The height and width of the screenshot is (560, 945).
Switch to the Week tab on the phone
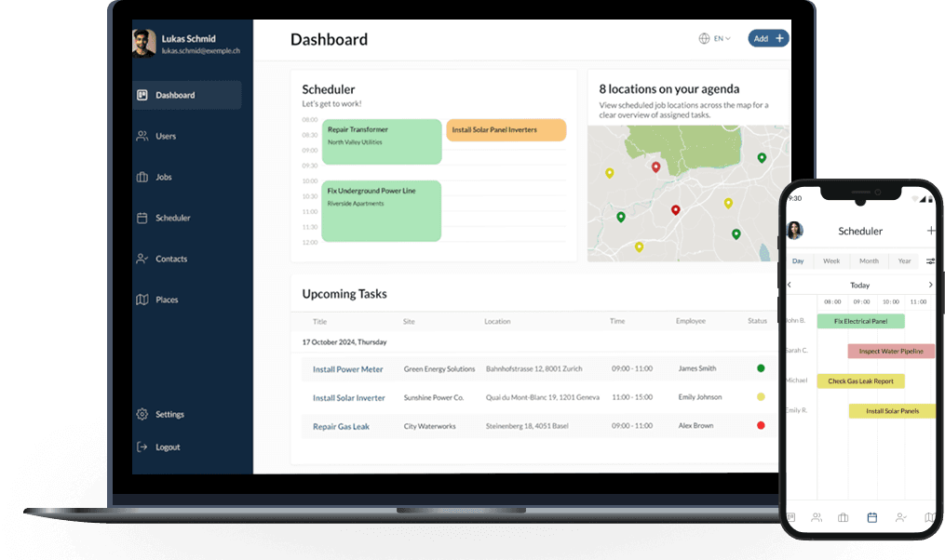pos(831,261)
